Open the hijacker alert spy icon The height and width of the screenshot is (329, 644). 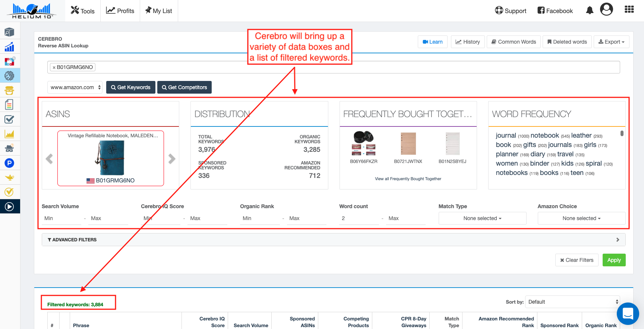pyautogui.click(x=9, y=148)
